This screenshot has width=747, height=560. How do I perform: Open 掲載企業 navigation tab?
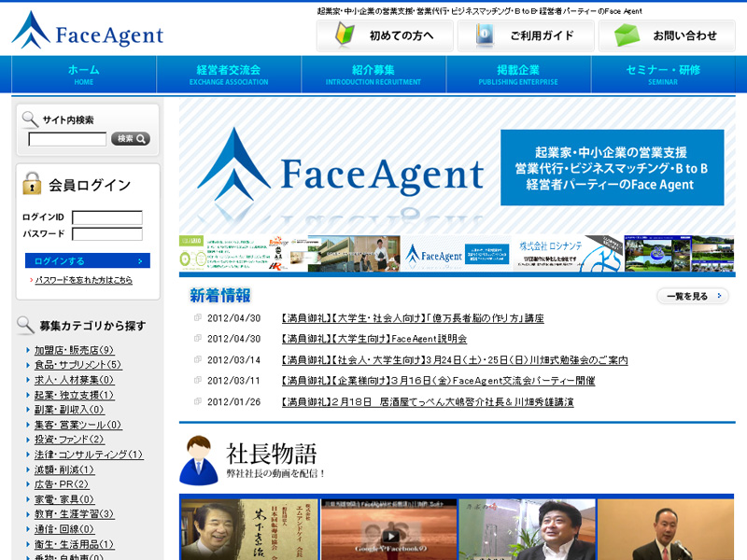tap(518, 75)
